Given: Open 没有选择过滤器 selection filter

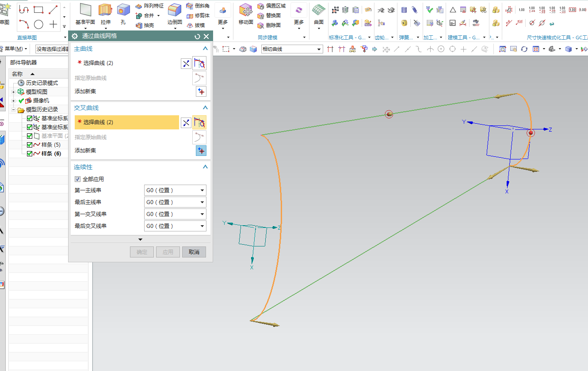Looking at the screenshot, I should tap(52, 49).
